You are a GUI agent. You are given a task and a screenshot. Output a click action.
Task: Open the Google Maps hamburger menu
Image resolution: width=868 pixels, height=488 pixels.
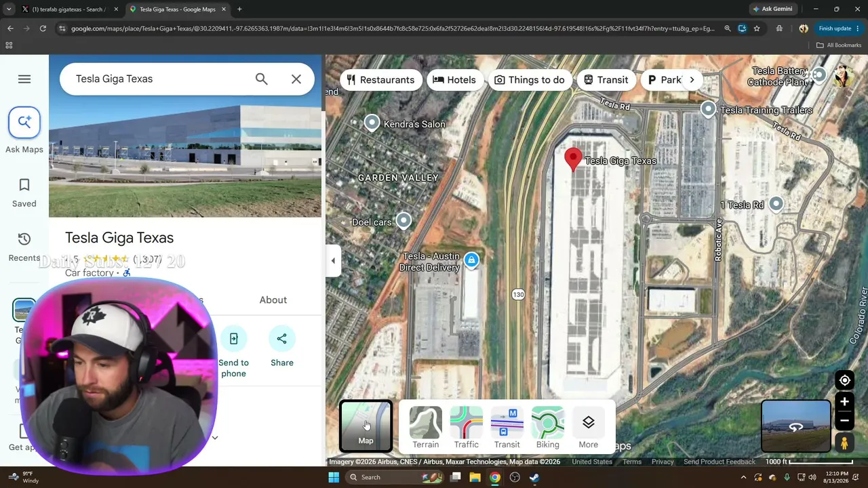point(24,79)
